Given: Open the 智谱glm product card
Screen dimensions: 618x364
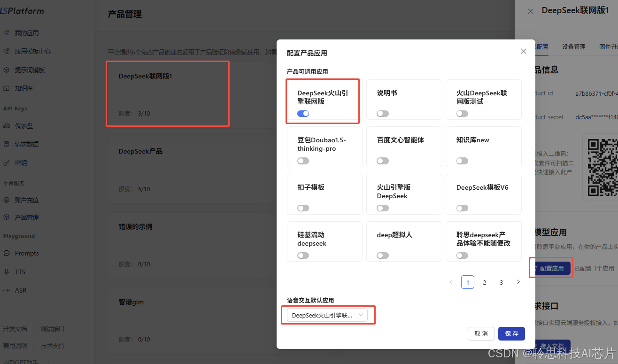Looking at the screenshot, I should (193, 320).
